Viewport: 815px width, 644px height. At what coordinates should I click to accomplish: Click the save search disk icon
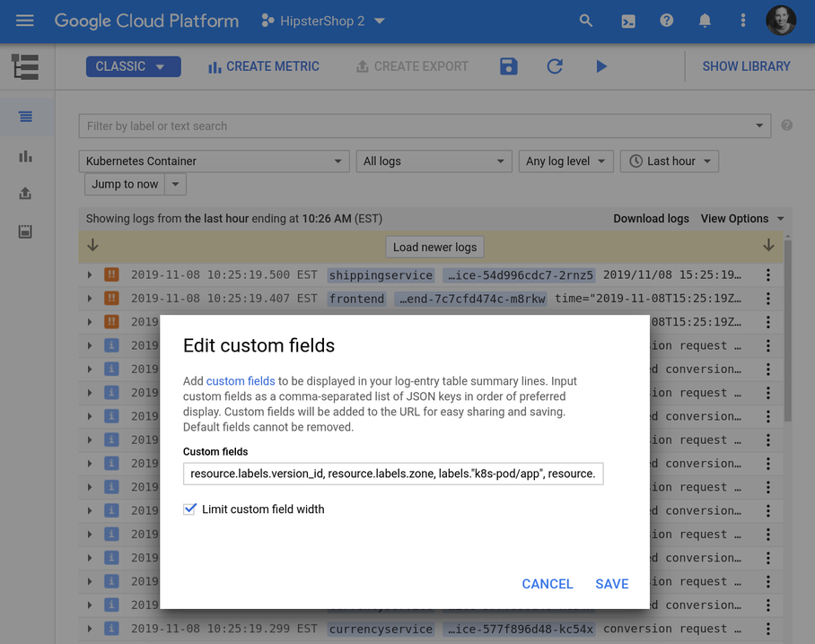coord(508,66)
